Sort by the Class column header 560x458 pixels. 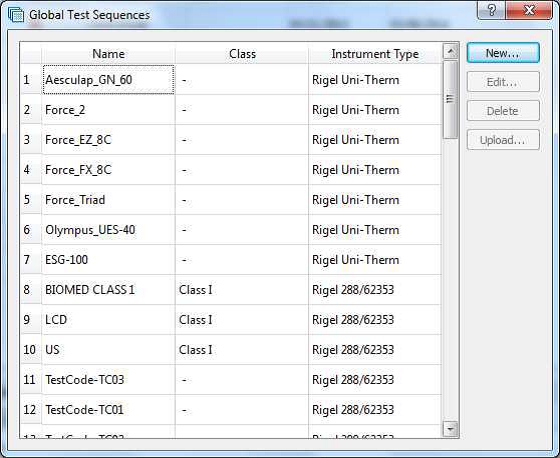(242, 54)
